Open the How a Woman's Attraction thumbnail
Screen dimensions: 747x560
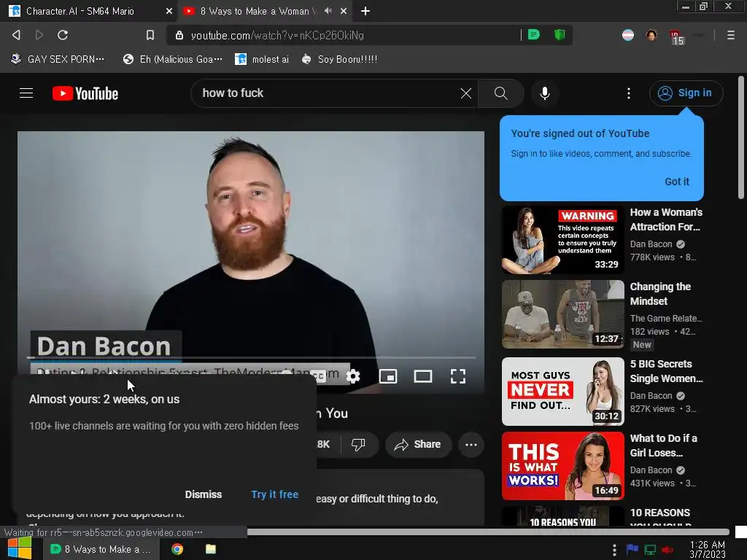[562, 239]
